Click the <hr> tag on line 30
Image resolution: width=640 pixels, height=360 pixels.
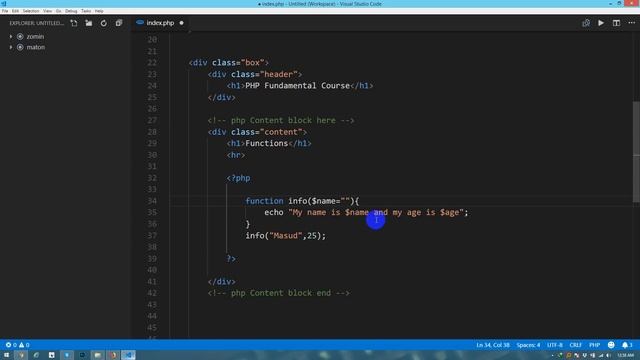point(236,155)
